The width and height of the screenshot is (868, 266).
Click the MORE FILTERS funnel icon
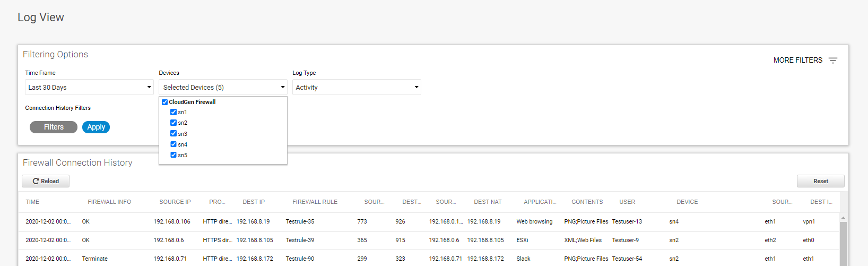(x=833, y=61)
